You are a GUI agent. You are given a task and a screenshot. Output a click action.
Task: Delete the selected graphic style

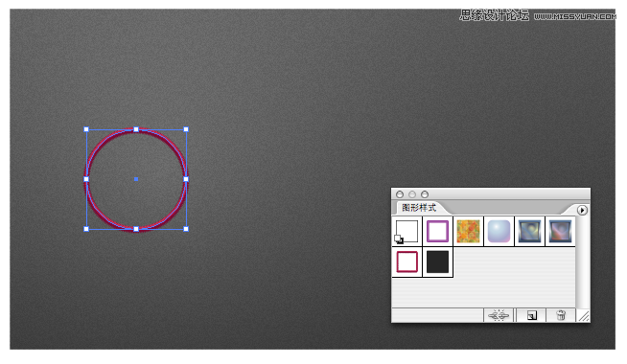pyautogui.click(x=561, y=315)
